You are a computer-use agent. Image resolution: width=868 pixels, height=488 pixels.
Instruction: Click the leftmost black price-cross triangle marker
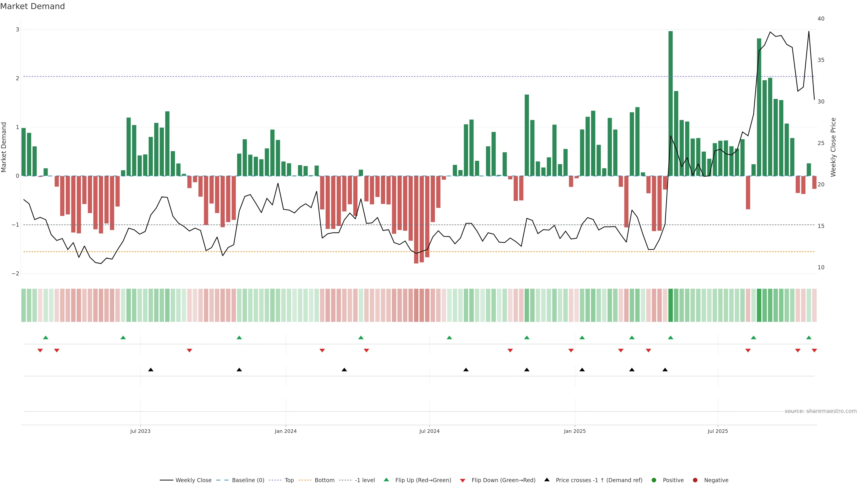coord(151,370)
